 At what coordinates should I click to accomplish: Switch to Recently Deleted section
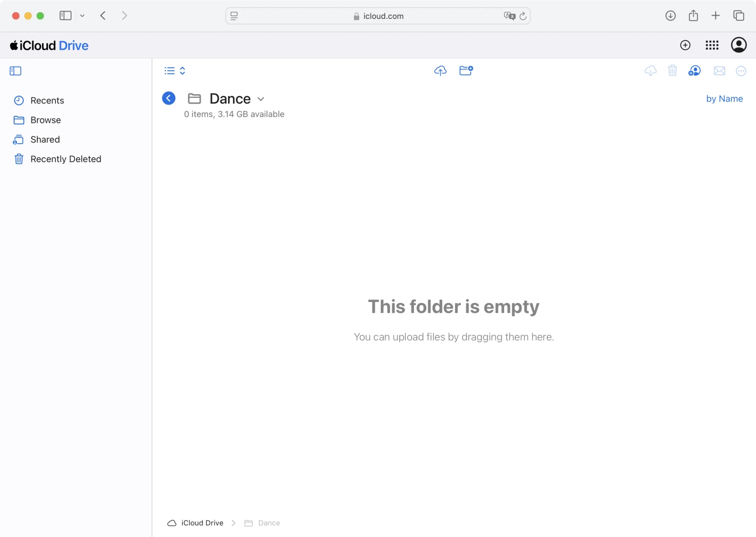[66, 159]
